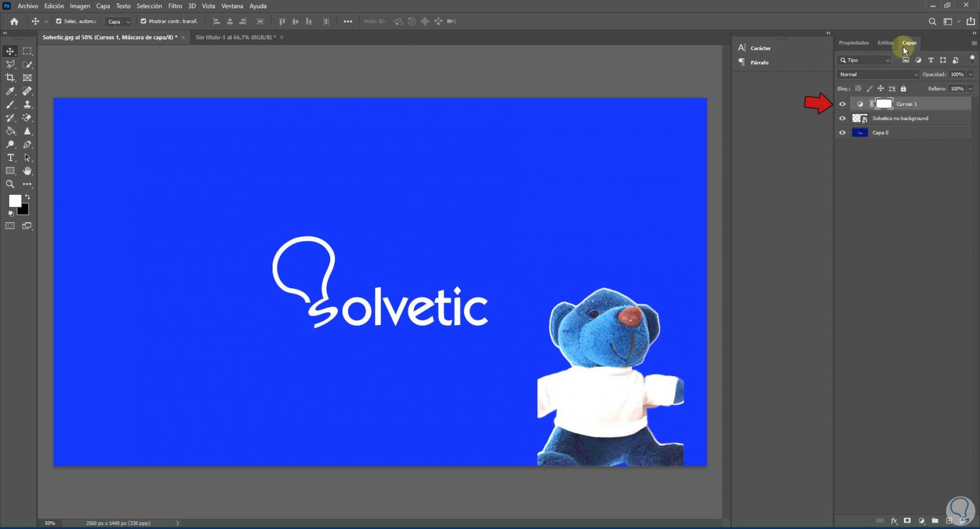This screenshot has width=980, height=529.
Task: Activate the Crop tool
Action: coord(10,78)
